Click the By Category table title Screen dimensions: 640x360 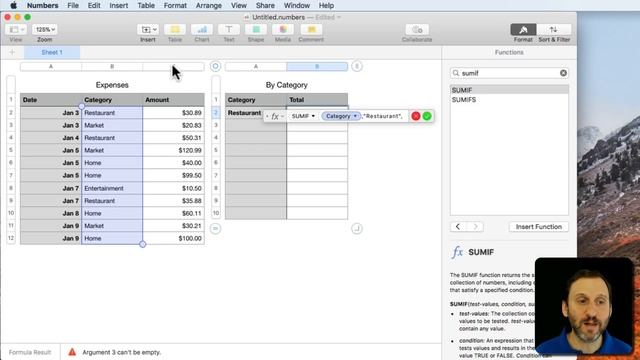286,85
